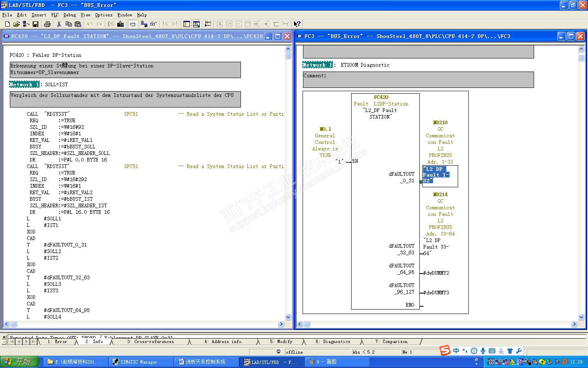The height and width of the screenshot is (368, 588).
Task: Click the AND box toolbar icon
Action: [220, 24]
